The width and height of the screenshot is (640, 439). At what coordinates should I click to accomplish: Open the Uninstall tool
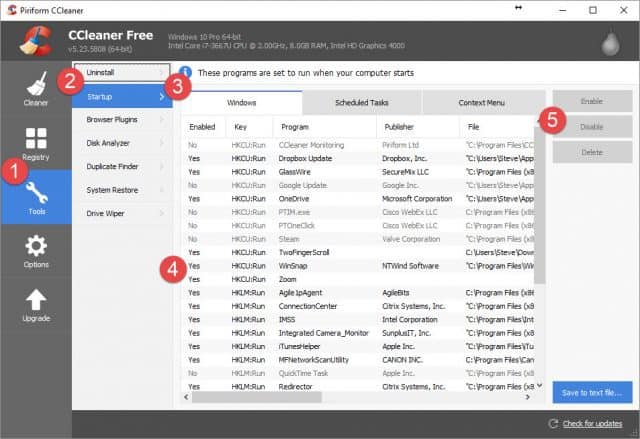point(122,73)
